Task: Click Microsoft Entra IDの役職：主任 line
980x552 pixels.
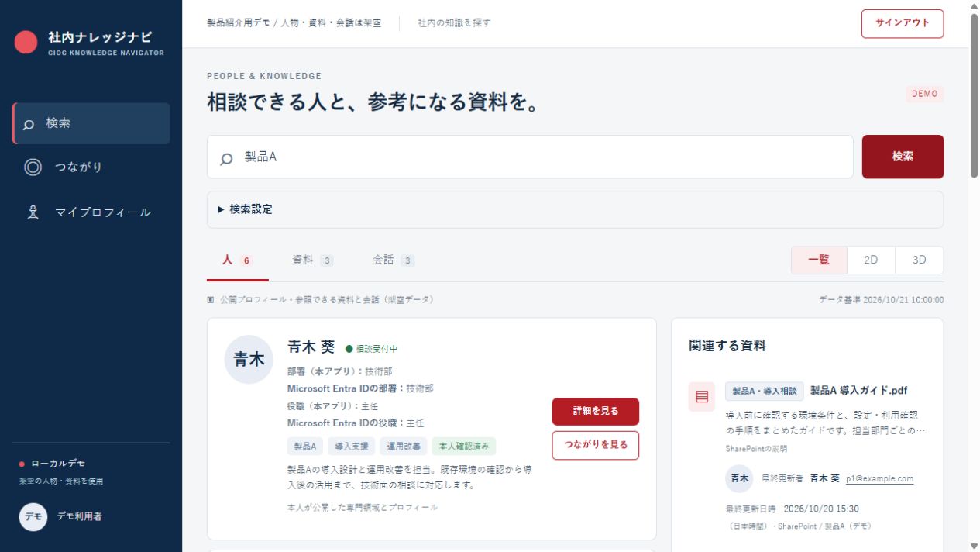Action: pos(356,423)
